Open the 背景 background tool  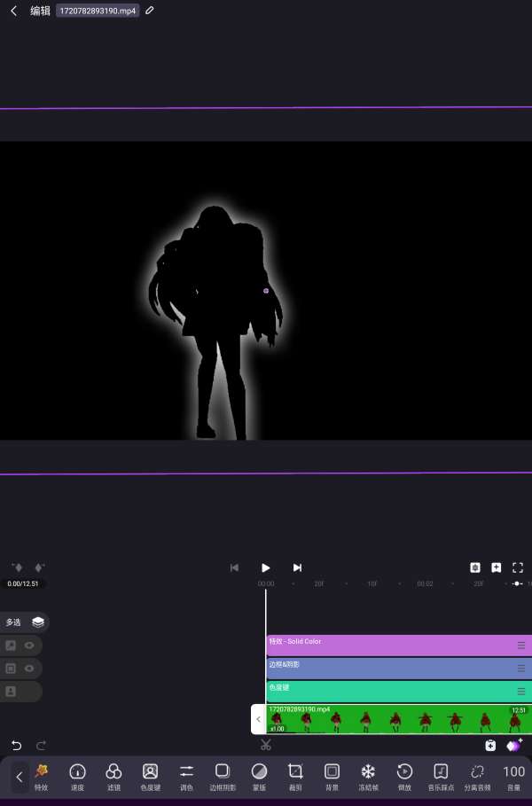click(x=332, y=777)
